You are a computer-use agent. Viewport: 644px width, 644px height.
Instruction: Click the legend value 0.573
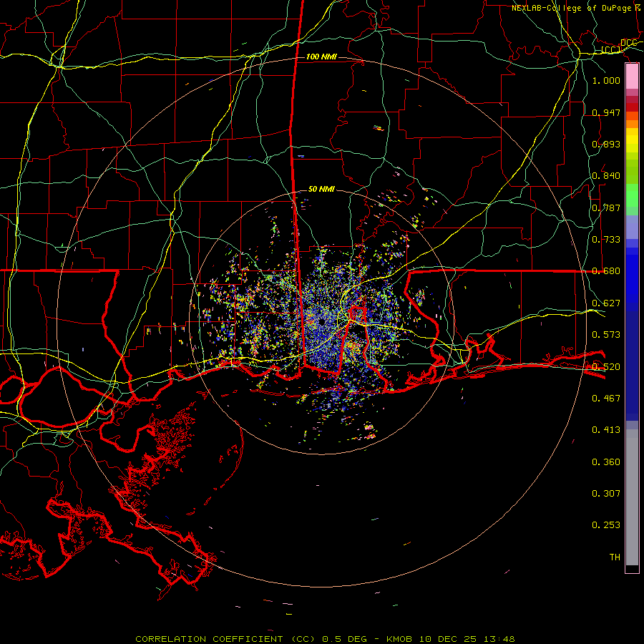(x=606, y=334)
